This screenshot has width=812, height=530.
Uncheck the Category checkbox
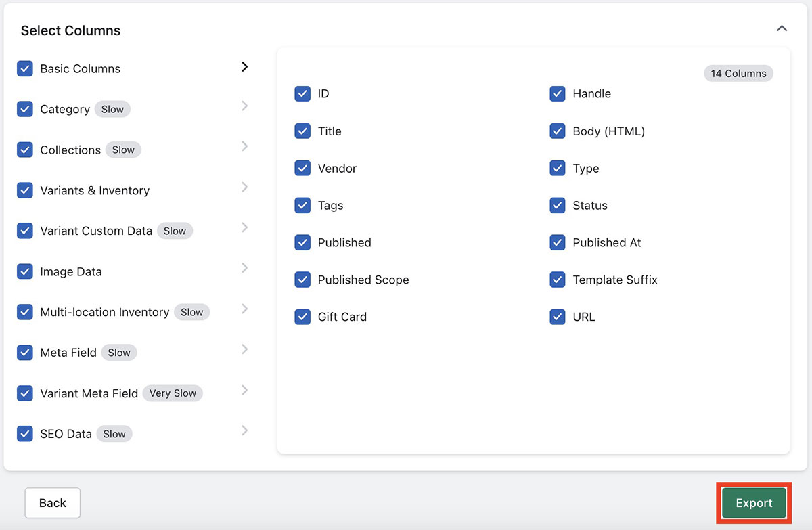(25, 109)
